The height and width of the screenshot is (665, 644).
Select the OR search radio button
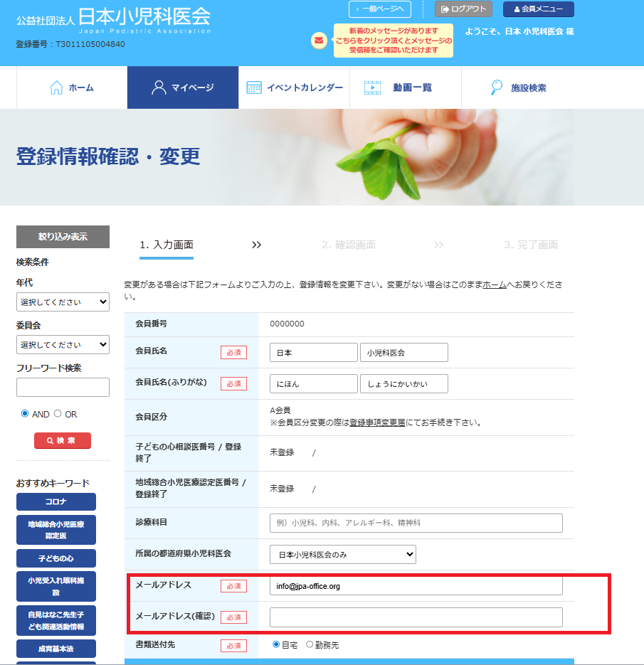(58, 414)
